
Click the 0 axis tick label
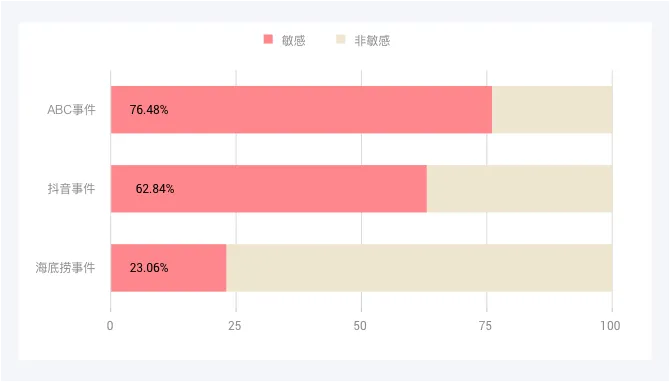110,326
